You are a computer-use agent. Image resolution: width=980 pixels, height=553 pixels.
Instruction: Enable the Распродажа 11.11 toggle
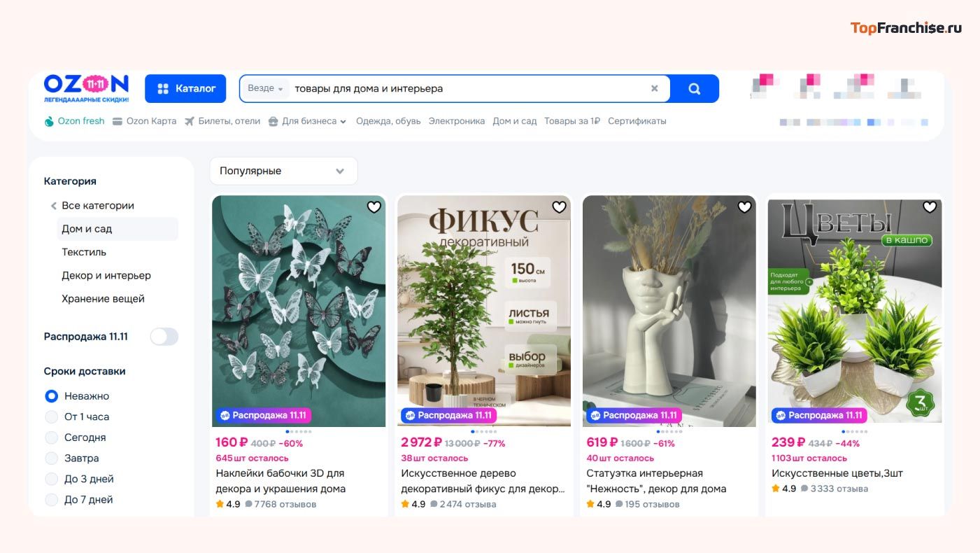pyautogui.click(x=164, y=337)
